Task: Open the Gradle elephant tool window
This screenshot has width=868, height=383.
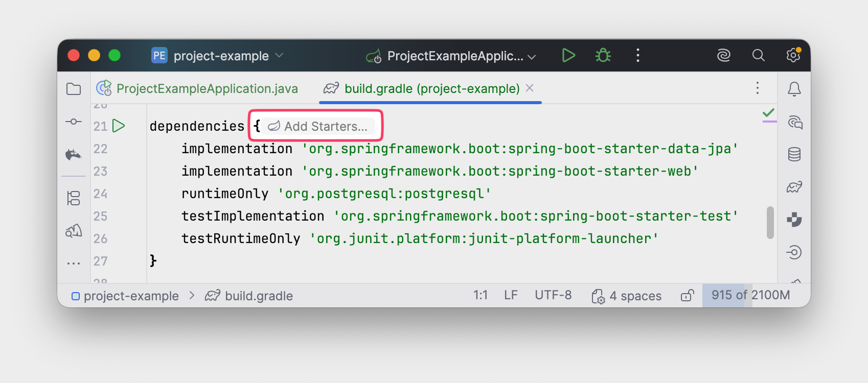Action: (x=794, y=187)
